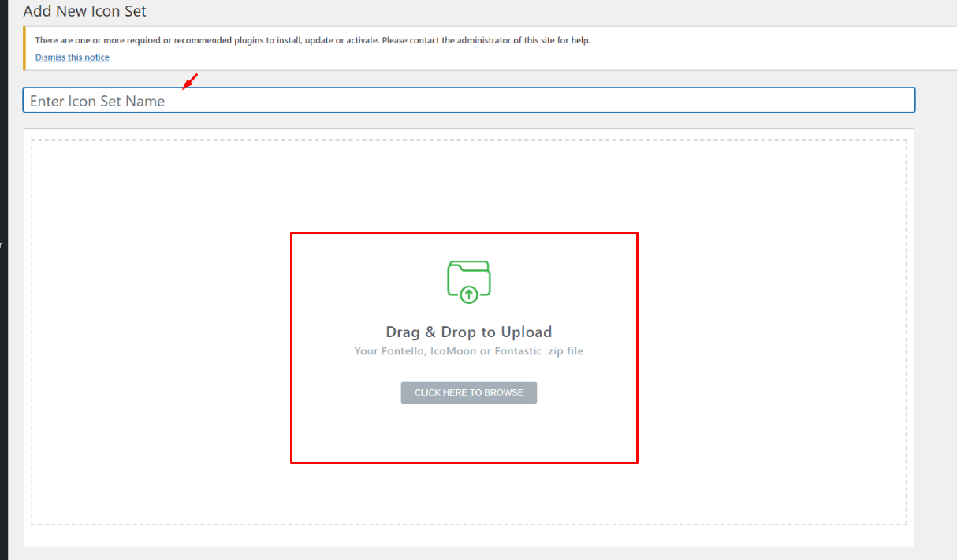Focus the Enter Icon Set Name field

coord(468,100)
